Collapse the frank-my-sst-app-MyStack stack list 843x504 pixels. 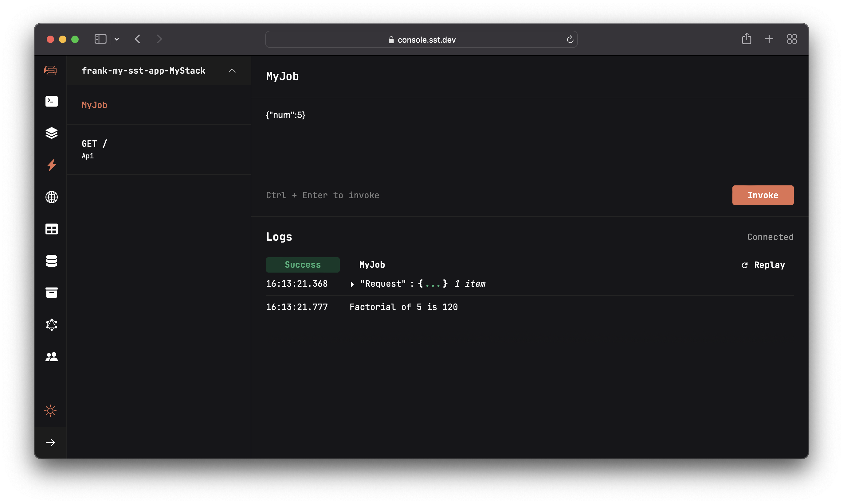click(x=233, y=71)
